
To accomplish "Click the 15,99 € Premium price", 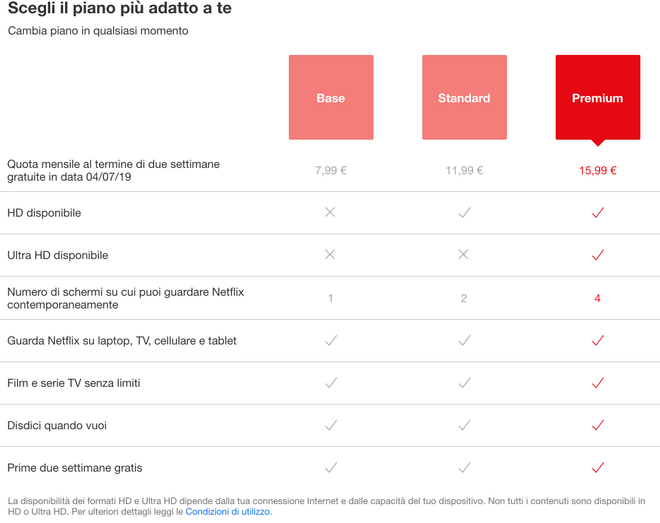I will pyautogui.click(x=597, y=170).
